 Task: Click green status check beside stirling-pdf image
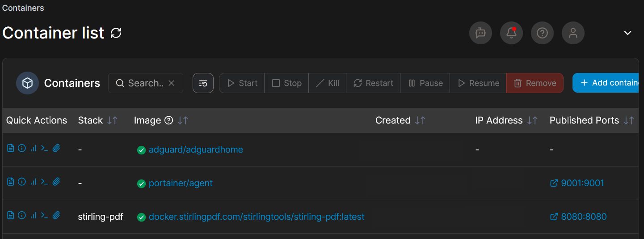141,217
